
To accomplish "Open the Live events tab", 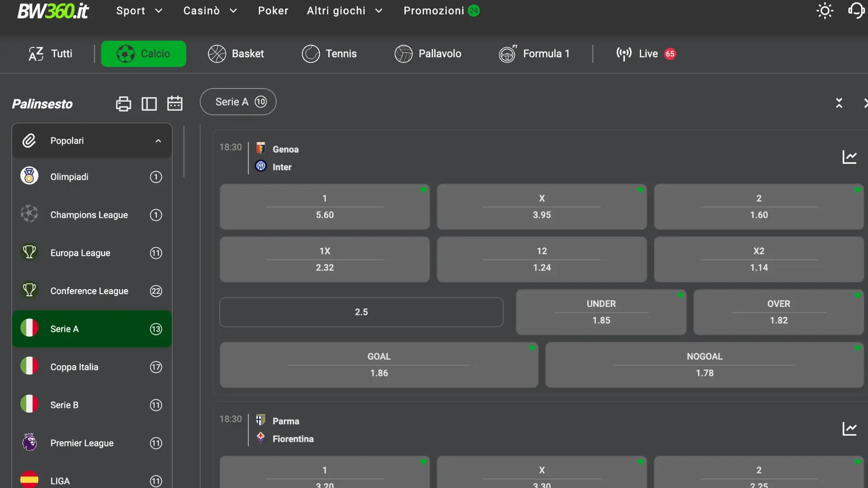I will tap(646, 54).
